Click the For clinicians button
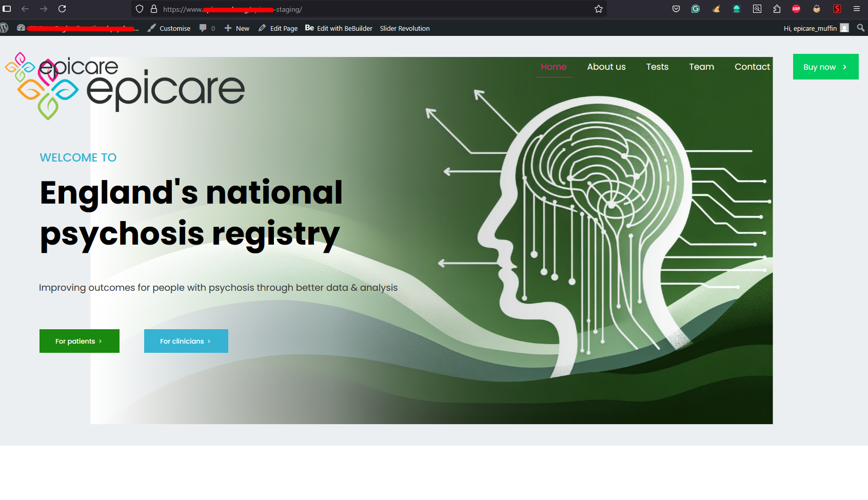This screenshot has height=500, width=868. point(186,341)
